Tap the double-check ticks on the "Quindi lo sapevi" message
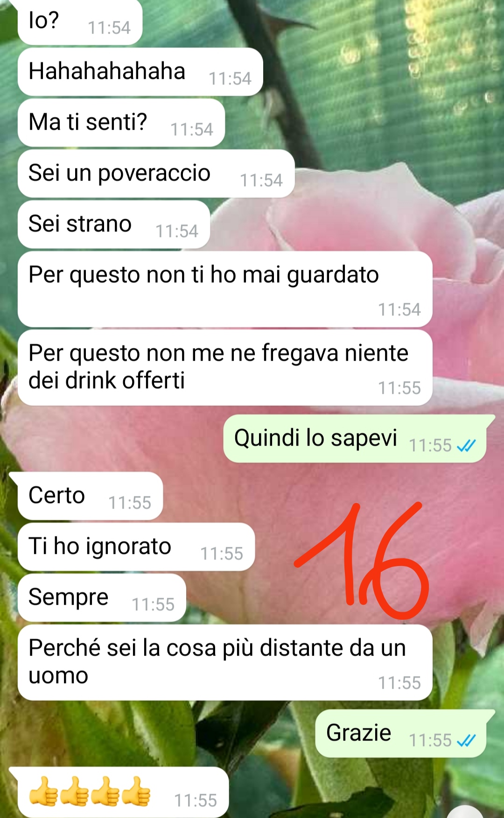This screenshot has height=818, width=504. click(466, 446)
